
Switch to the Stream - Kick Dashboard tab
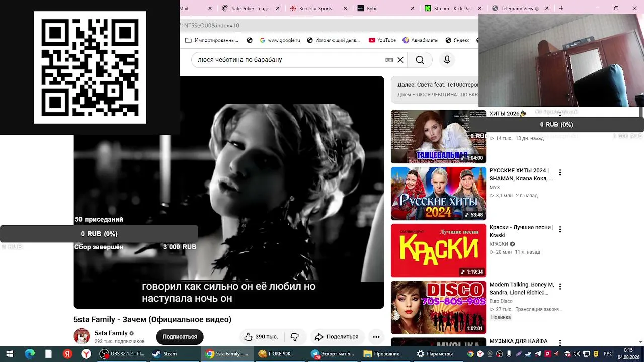[453, 8]
